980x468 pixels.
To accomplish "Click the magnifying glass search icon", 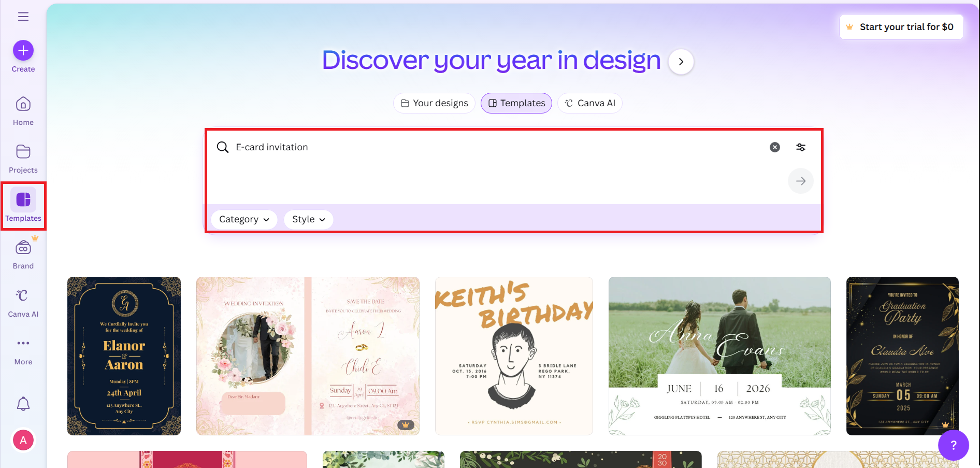I will coord(223,147).
